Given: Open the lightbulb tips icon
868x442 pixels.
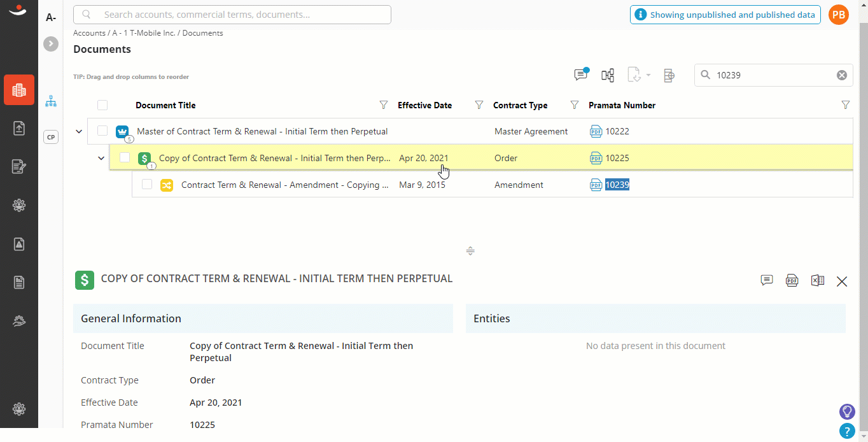Looking at the screenshot, I should pyautogui.click(x=847, y=411).
